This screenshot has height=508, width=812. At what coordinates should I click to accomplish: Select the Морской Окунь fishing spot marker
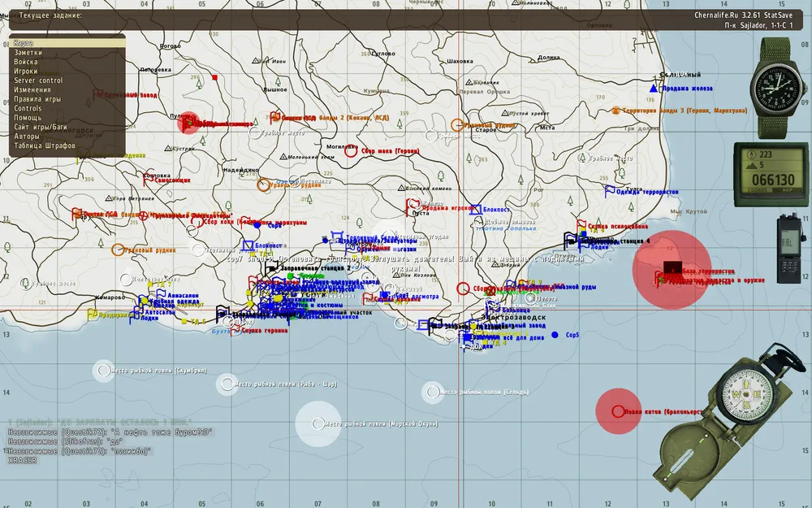[317, 423]
